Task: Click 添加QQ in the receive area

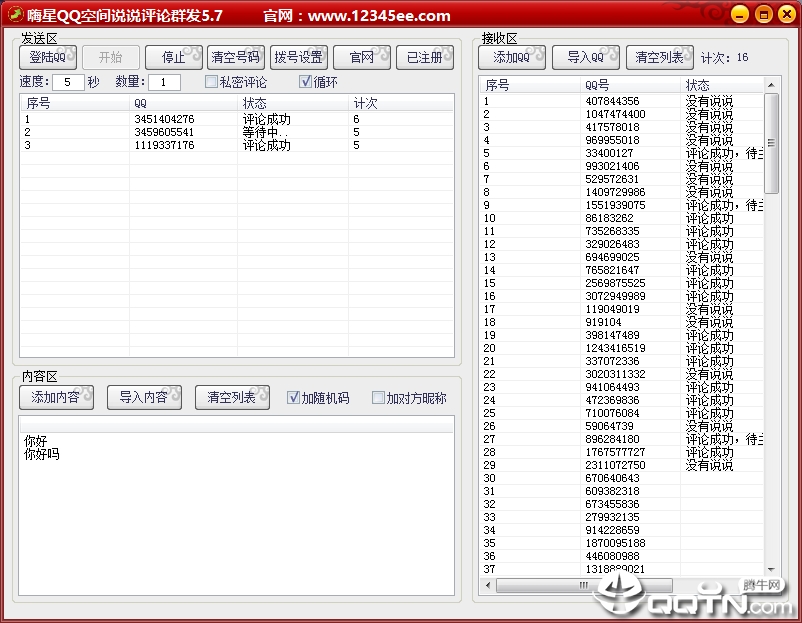Action: (512, 57)
